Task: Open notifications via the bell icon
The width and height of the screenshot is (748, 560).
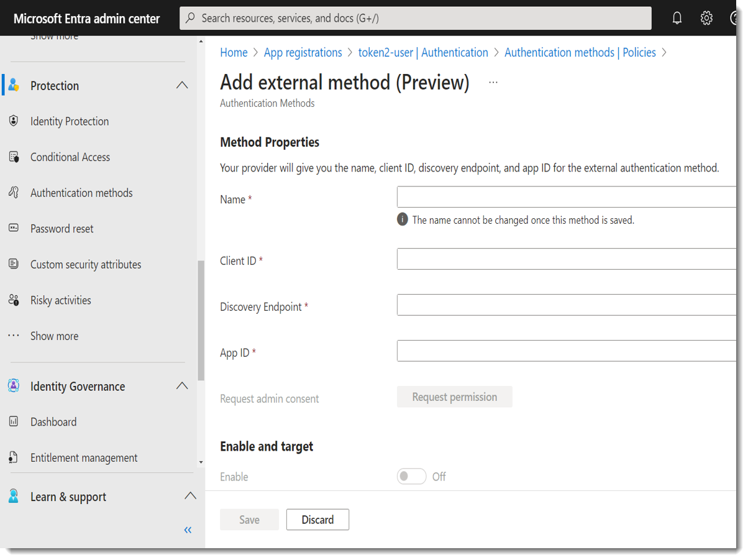Action: click(677, 17)
